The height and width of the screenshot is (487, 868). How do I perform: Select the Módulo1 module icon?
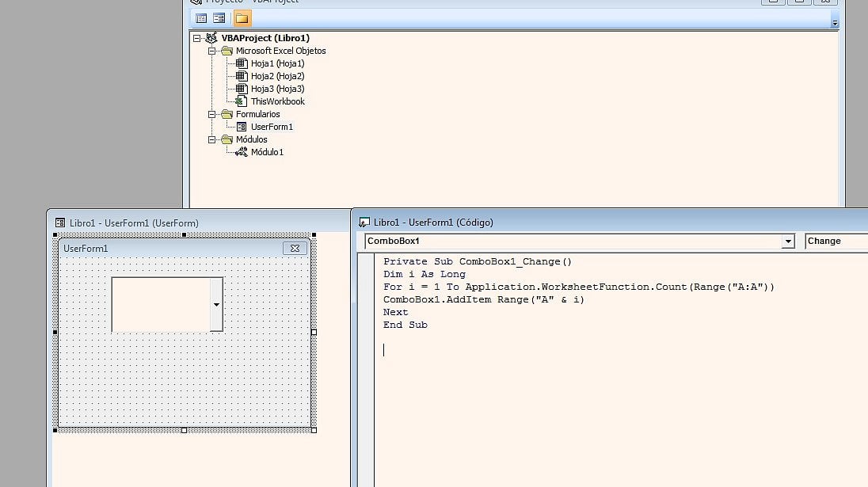242,152
